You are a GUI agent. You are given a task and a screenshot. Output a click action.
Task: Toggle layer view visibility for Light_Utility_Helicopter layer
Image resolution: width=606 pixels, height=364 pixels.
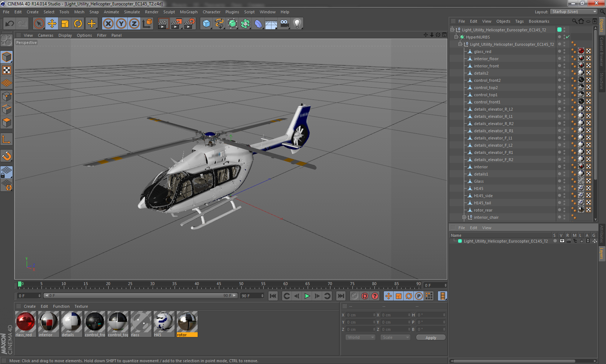point(562,241)
